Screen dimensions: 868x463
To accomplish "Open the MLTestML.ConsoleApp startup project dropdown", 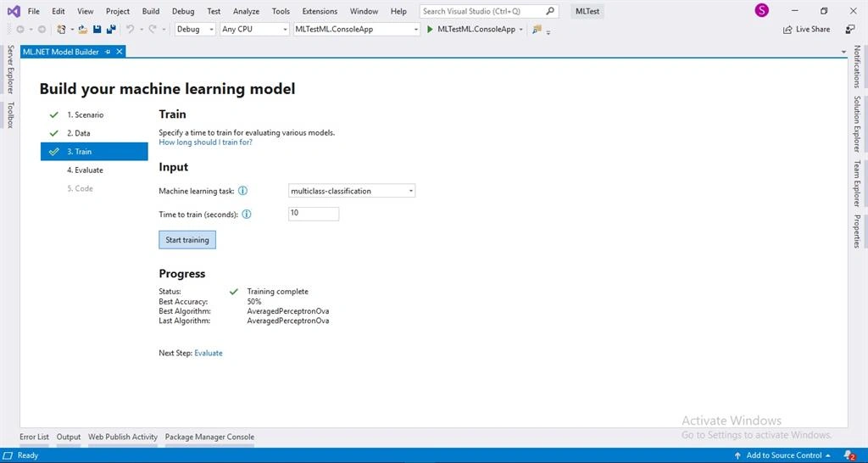I will coord(357,30).
